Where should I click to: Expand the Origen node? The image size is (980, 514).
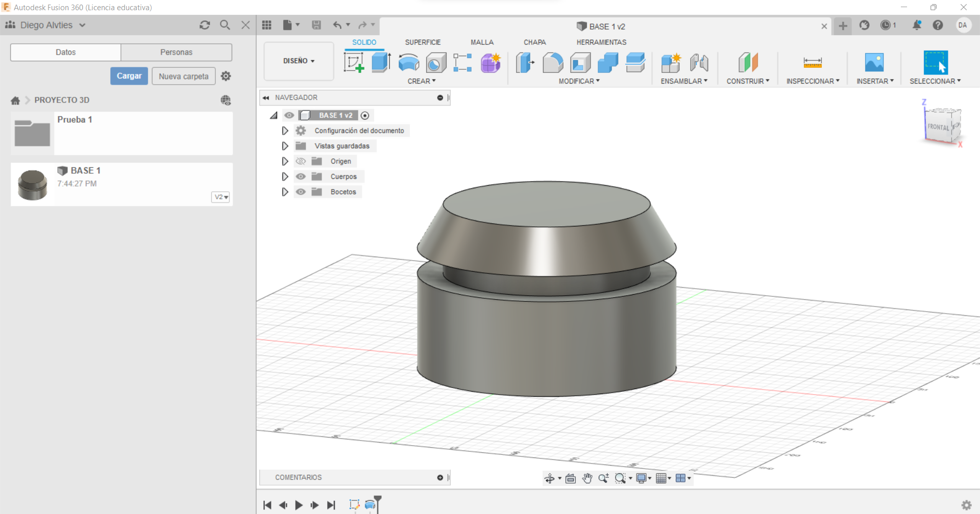(285, 161)
